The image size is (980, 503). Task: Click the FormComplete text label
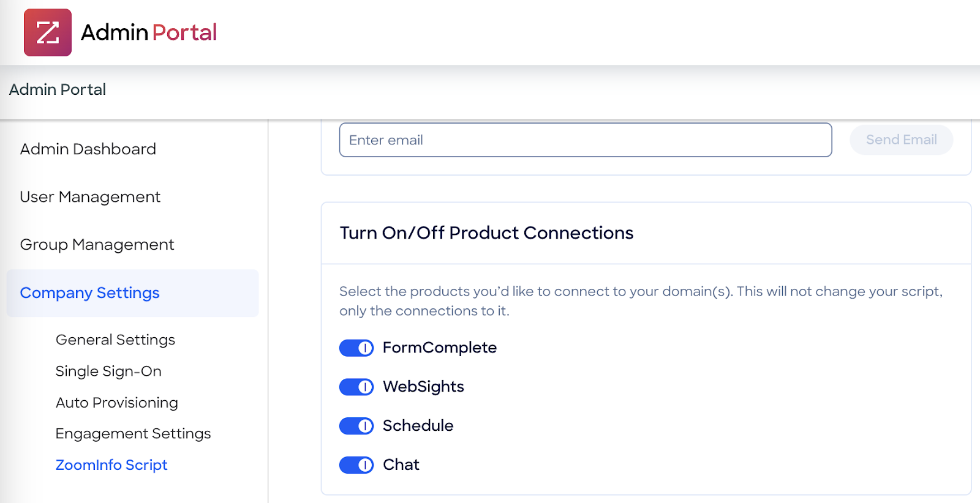pos(439,348)
